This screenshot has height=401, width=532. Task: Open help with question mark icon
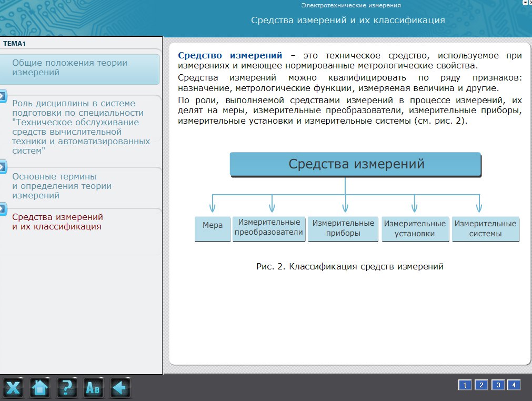[67, 388]
